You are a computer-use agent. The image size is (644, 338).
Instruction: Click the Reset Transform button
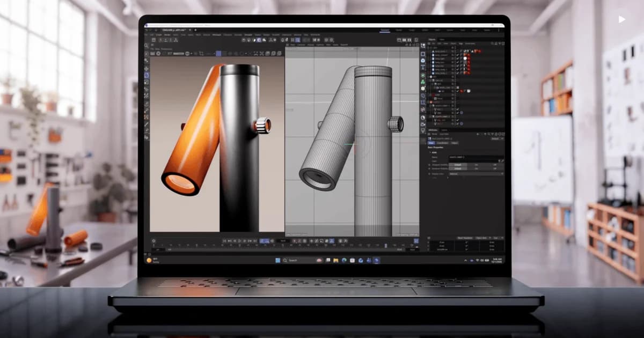(465, 238)
